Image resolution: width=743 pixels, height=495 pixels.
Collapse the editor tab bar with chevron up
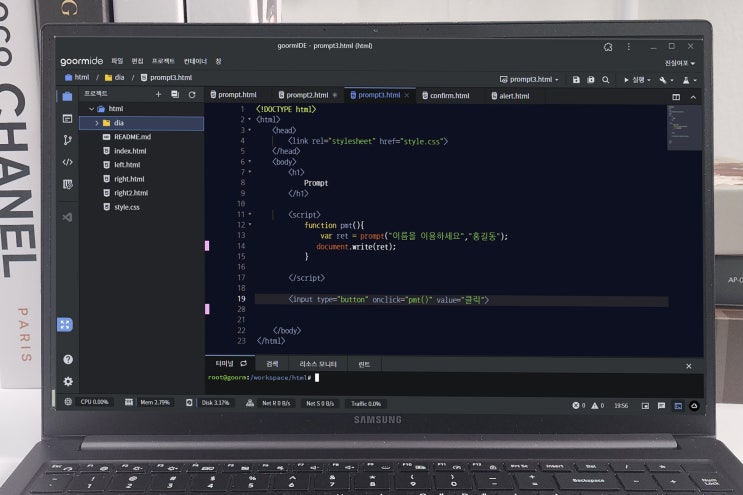point(693,97)
